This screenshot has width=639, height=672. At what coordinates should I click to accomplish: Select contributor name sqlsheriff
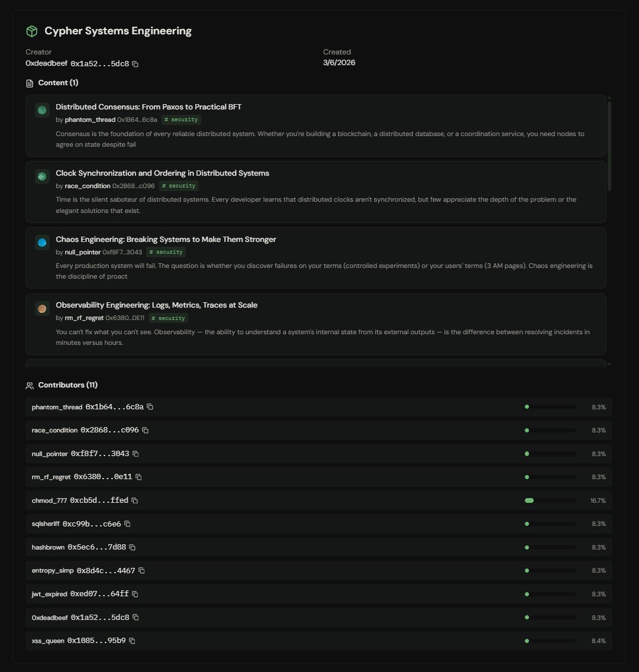point(47,524)
